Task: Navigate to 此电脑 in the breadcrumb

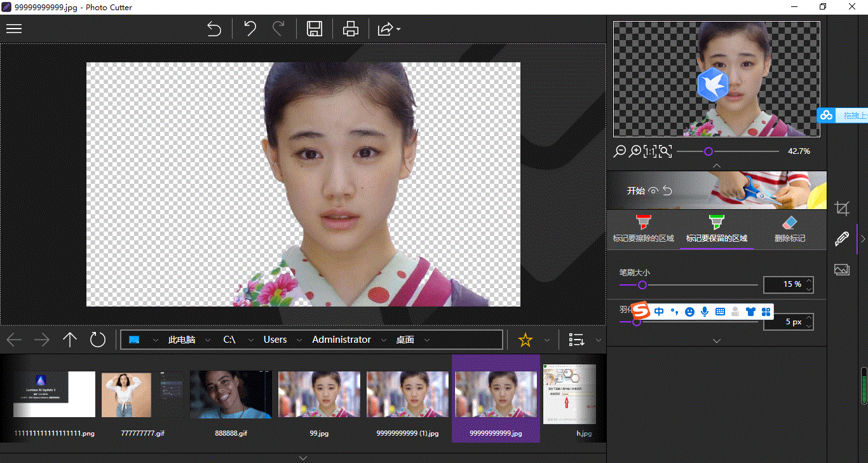Action: point(182,340)
